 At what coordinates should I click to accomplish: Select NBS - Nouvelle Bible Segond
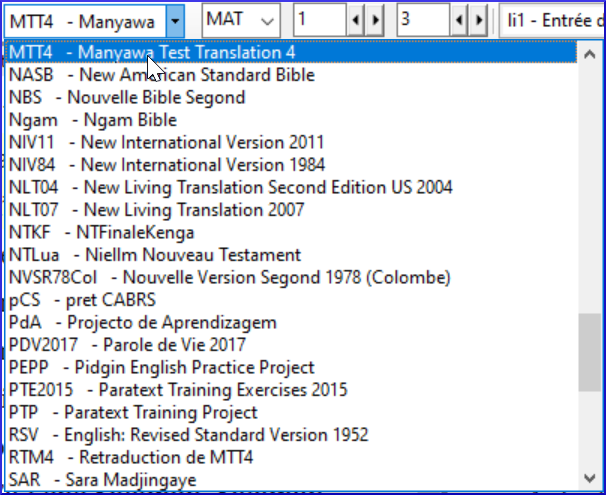[x=291, y=97]
